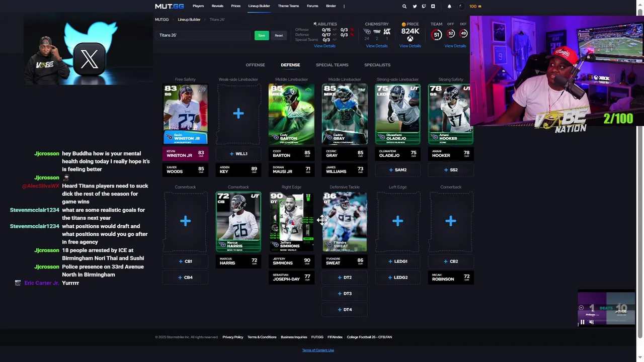
Task: Add backup at SS2 slot
Action: pyautogui.click(x=451, y=170)
